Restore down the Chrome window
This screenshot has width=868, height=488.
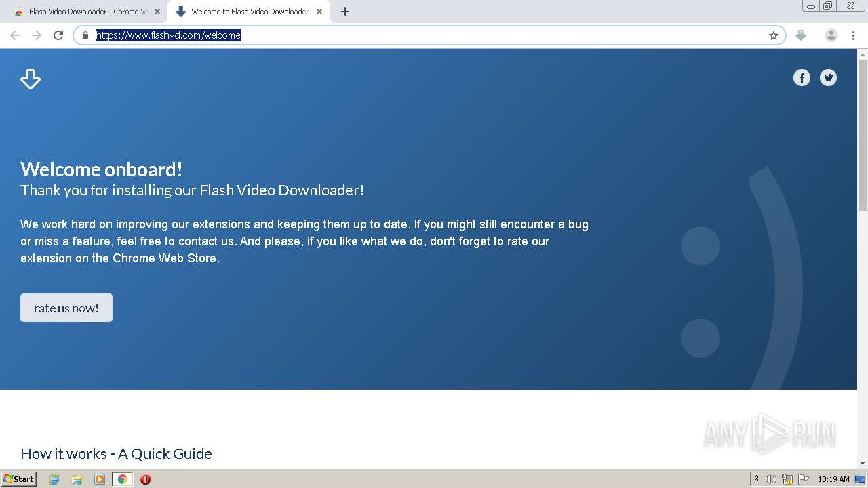(828, 5)
